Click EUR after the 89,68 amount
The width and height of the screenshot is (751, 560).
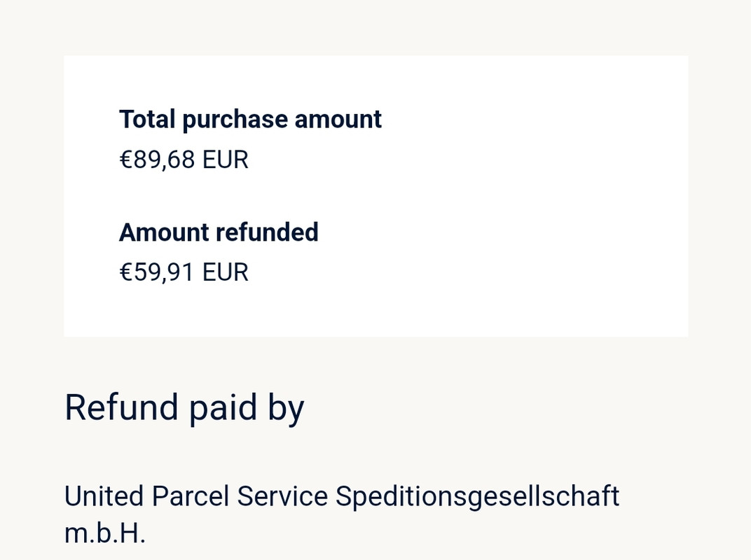(225, 160)
